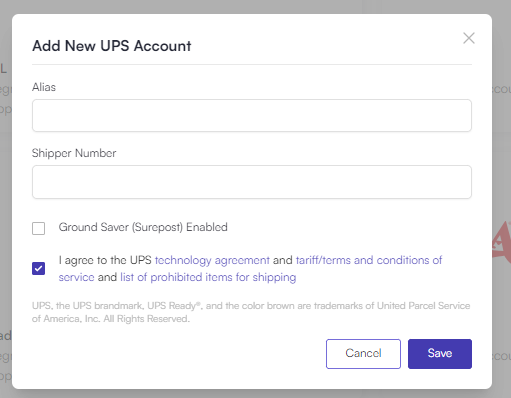511x398 pixels.
Task: Focus the Shipper Number input box
Action: point(252,182)
